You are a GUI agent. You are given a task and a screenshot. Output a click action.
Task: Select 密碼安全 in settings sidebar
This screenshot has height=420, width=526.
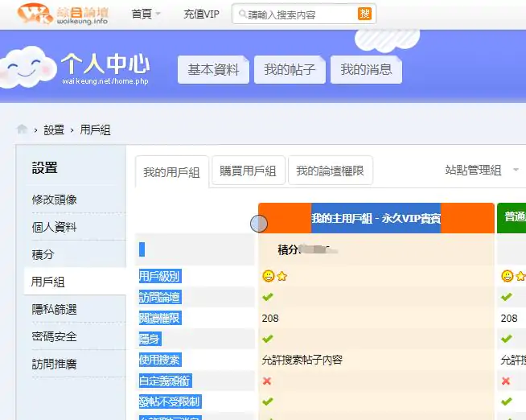click(x=55, y=336)
